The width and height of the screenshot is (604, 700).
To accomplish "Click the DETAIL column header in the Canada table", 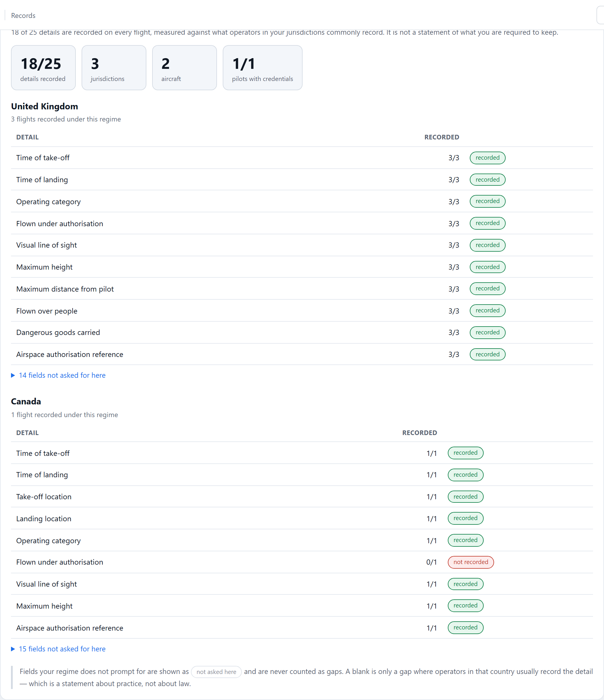I will [x=27, y=433].
